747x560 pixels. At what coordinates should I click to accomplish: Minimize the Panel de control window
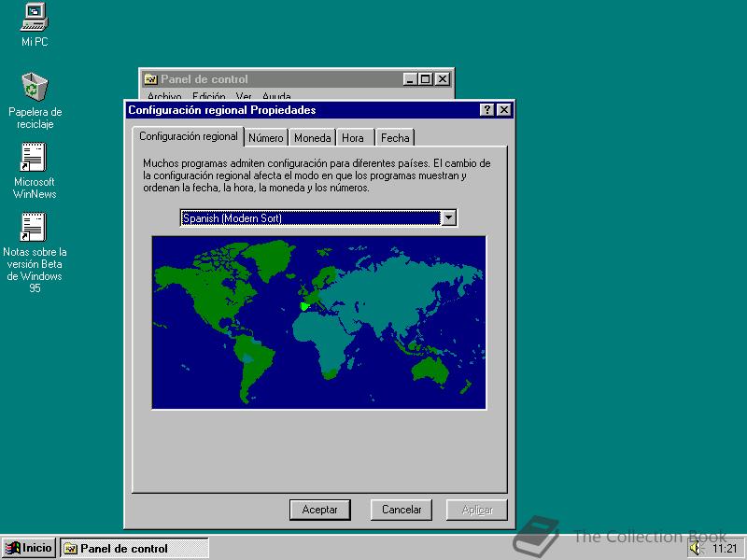pos(410,79)
